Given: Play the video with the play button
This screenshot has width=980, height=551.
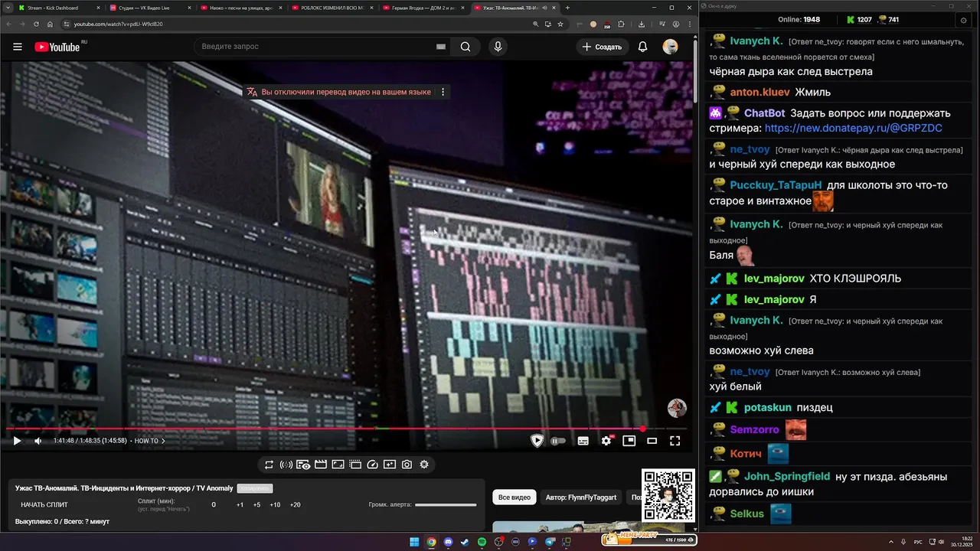Looking at the screenshot, I should point(17,441).
